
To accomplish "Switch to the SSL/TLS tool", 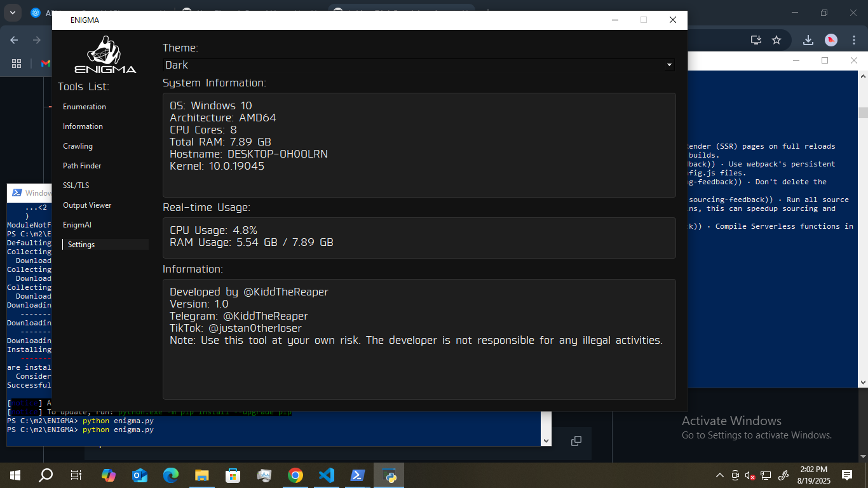I will pos(76,186).
